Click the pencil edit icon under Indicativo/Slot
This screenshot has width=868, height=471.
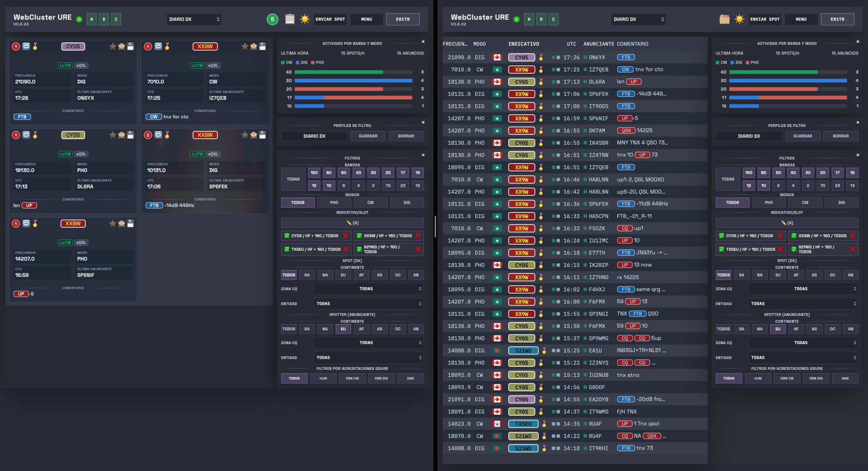348,223
